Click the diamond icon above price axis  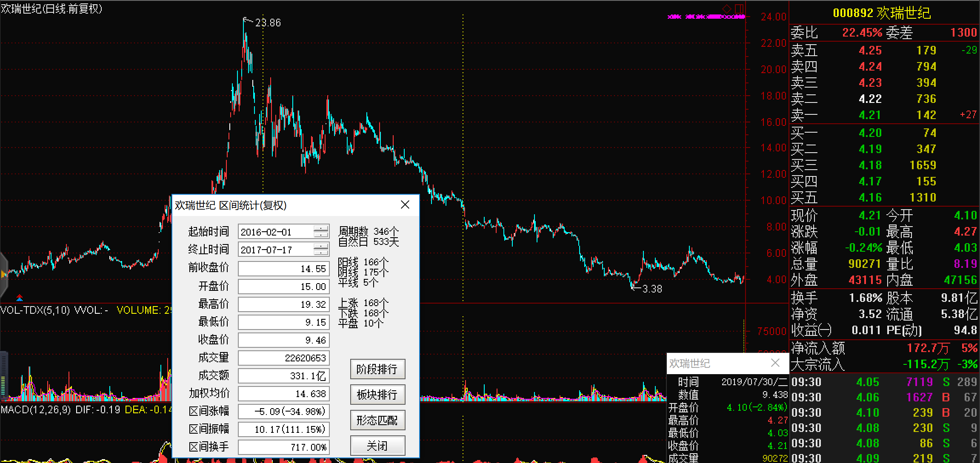click(727, 8)
